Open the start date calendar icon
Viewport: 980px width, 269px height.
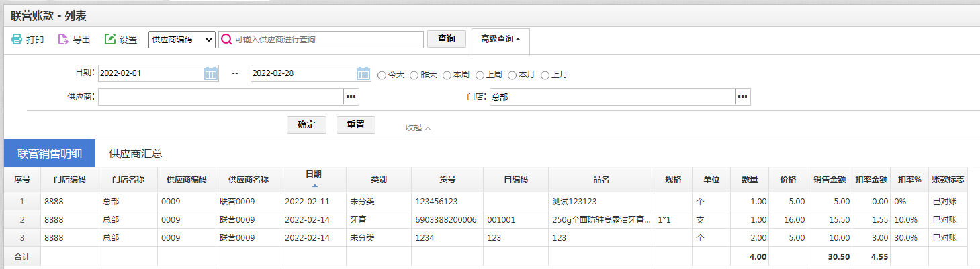[x=211, y=73]
